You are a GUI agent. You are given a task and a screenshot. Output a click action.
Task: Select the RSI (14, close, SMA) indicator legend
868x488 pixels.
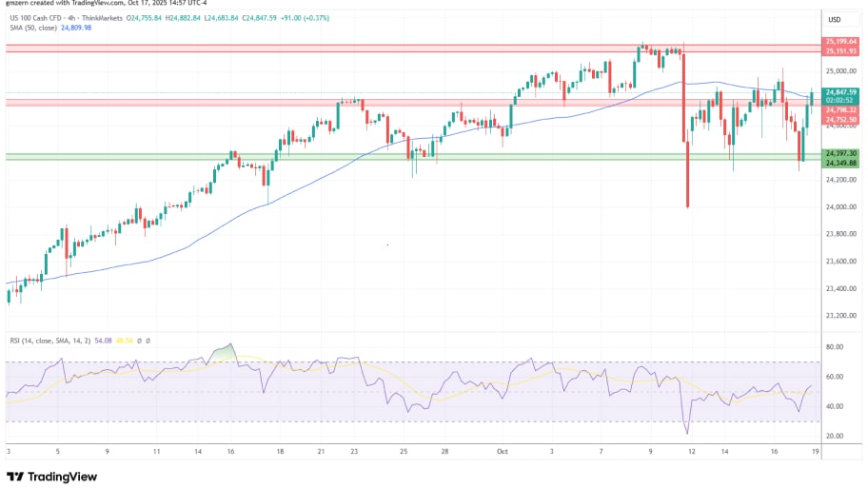(x=58, y=340)
